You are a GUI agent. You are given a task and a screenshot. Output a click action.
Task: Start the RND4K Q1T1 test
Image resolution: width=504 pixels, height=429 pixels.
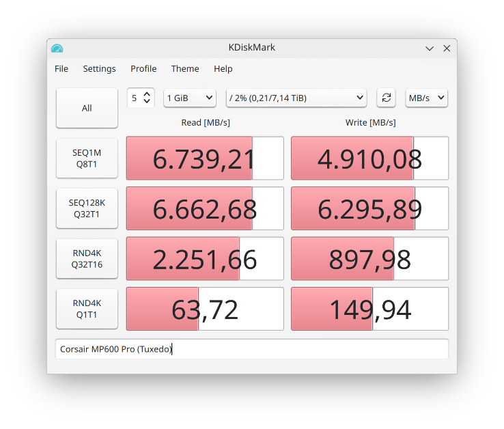point(87,309)
